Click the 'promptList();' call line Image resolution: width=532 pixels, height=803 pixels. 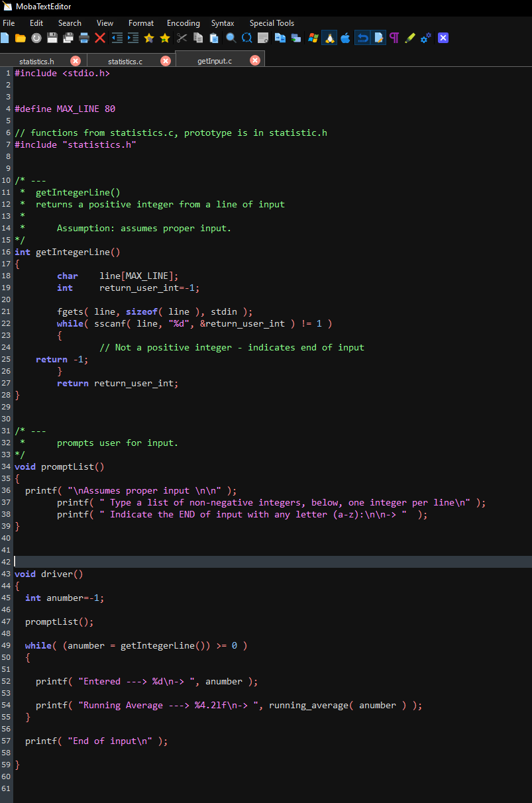[x=60, y=622]
